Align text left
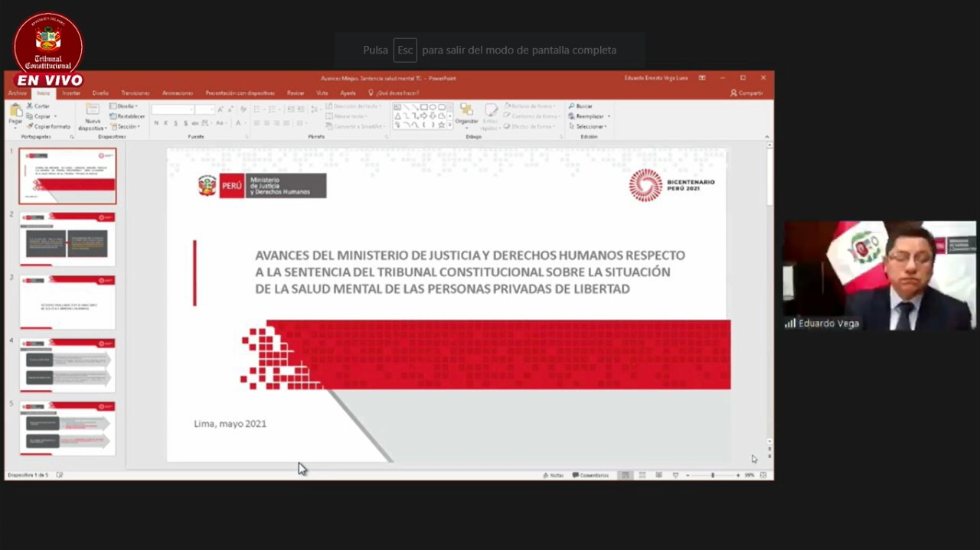The image size is (980, 550). [257, 123]
